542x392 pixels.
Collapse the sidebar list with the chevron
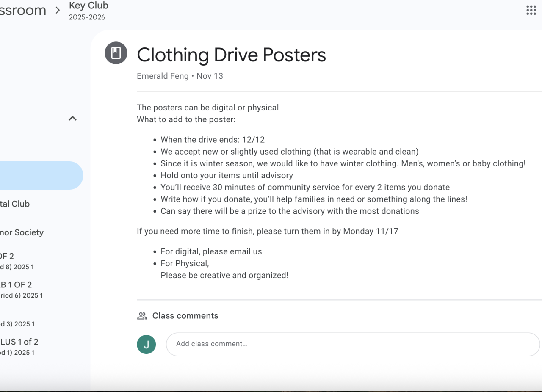click(x=73, y=119)
